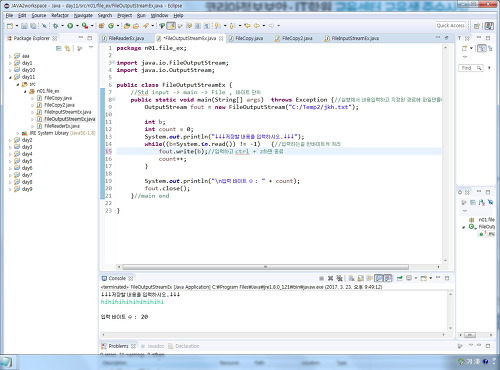Image resolution: width=500 pixels, height=370 pixels.
Task: Click Collapse All in Package Explorer
Action: click(x=58, y=48)
